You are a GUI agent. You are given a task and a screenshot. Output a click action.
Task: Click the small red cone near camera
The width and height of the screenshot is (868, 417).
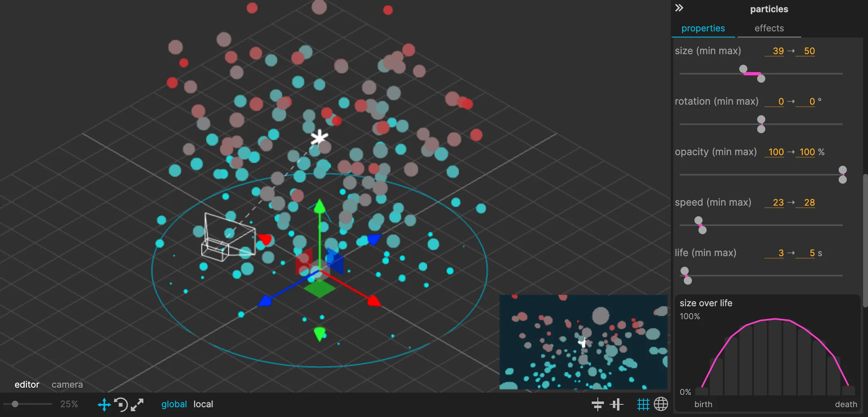(x=265, y=239)
